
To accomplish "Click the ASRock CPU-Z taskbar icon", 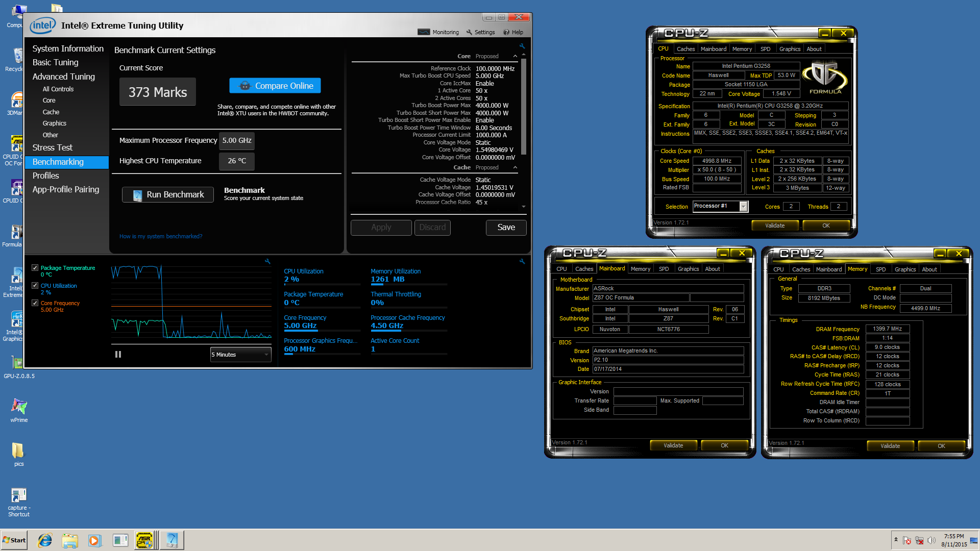I will (145, 540).
